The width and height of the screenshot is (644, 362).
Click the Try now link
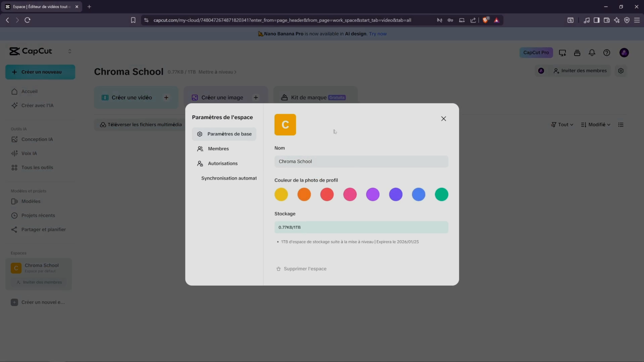pos(378,34)
